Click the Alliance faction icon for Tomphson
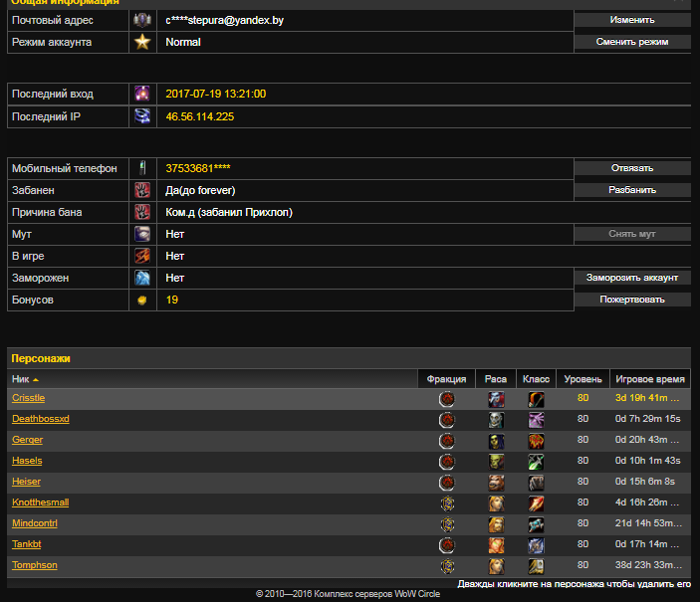The height and width of the screenshot is (602, 700). 447,566
